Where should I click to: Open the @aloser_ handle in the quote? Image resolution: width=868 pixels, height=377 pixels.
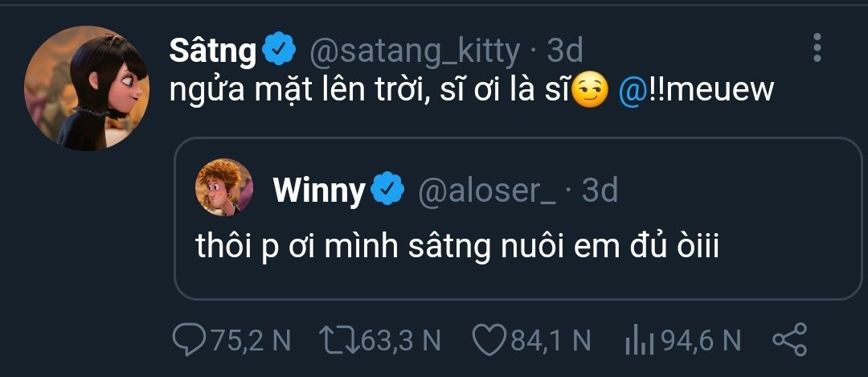489,190
